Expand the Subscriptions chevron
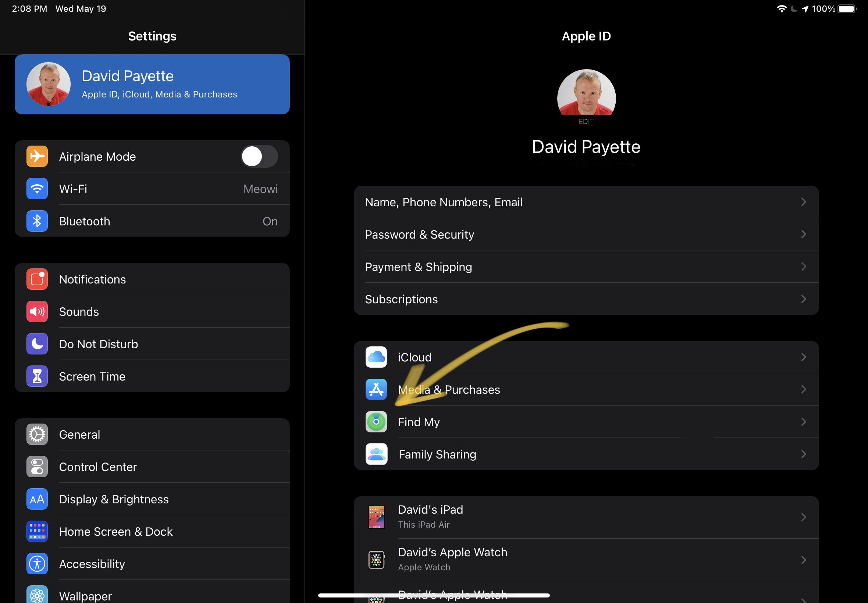 point(804,299)
